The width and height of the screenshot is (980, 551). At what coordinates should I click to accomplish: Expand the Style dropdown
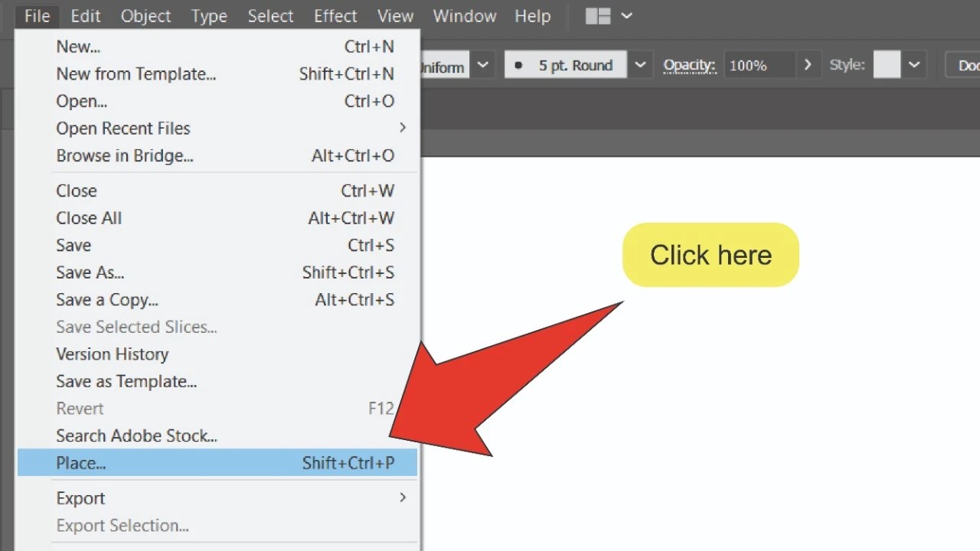(x=914, y=65)
